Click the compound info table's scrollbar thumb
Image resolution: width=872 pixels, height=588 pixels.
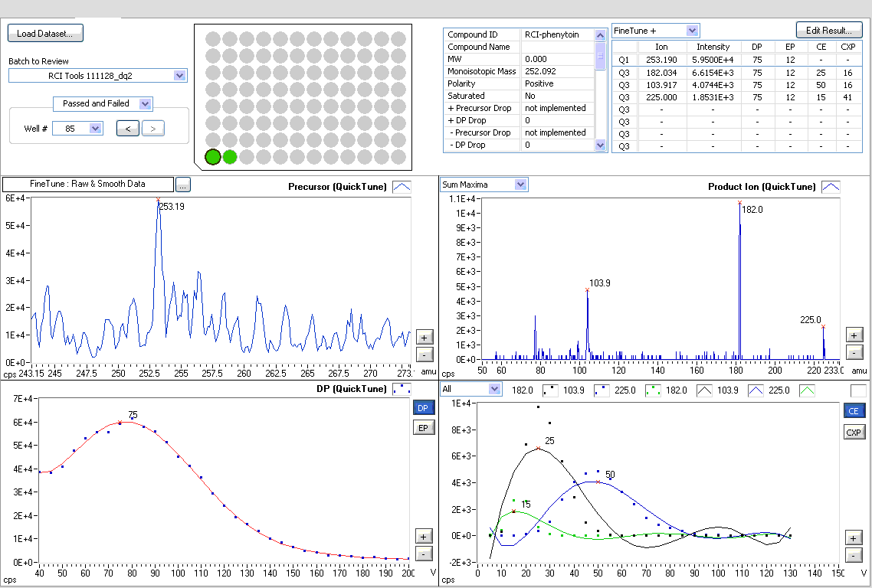point(600,56)
